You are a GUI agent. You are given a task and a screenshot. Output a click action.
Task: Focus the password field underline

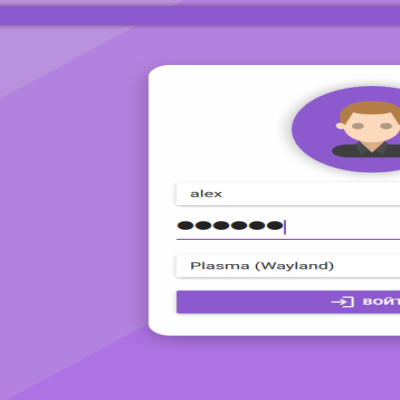coord(288,239)
